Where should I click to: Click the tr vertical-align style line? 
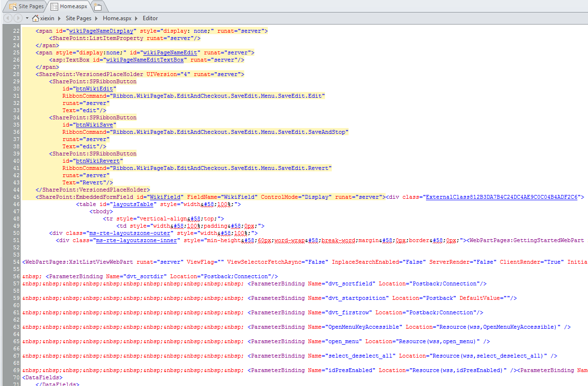click(x=163, y=219)
